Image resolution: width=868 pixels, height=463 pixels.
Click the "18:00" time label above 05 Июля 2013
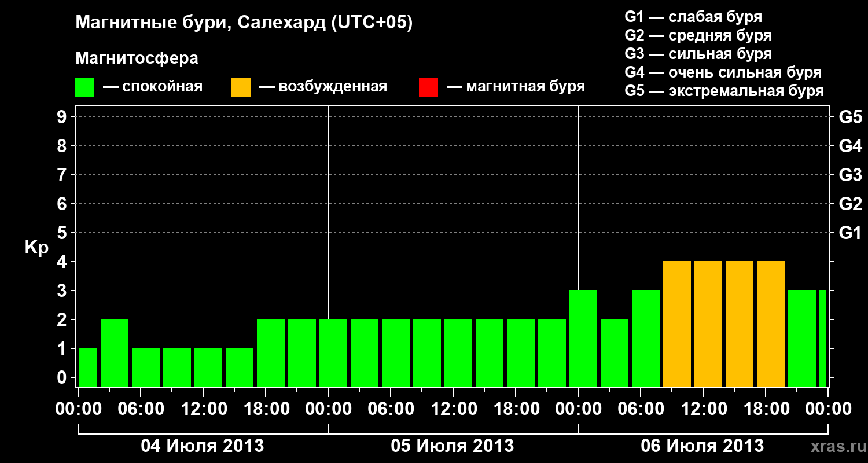tap(516, 409)
